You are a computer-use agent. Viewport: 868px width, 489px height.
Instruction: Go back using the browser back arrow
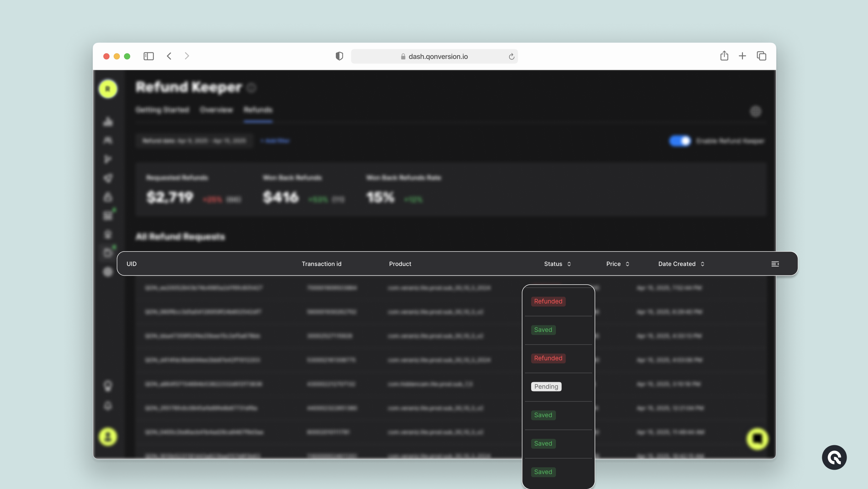pyautogui.click(x=169, y=56)
